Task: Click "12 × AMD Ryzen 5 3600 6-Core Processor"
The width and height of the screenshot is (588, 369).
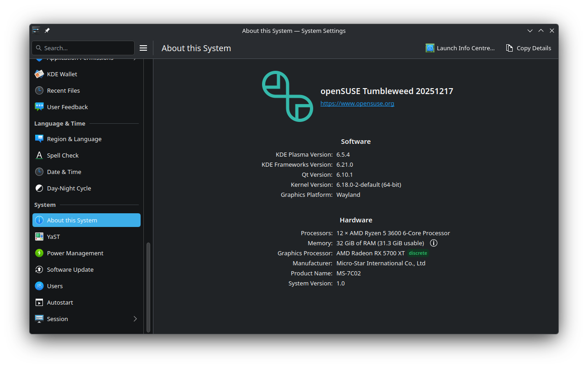Action: 393,233
